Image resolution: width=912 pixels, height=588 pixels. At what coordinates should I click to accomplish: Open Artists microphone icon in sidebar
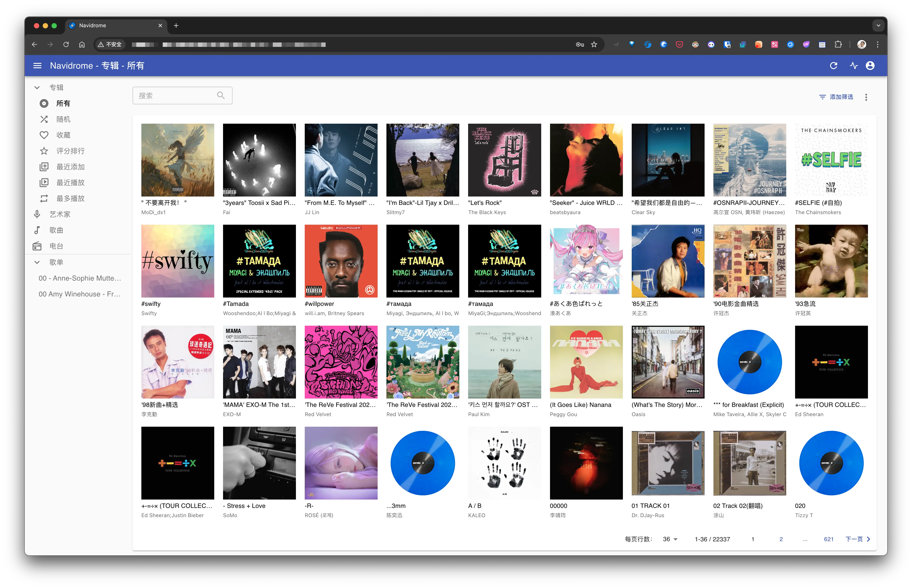tap(37, 214)
